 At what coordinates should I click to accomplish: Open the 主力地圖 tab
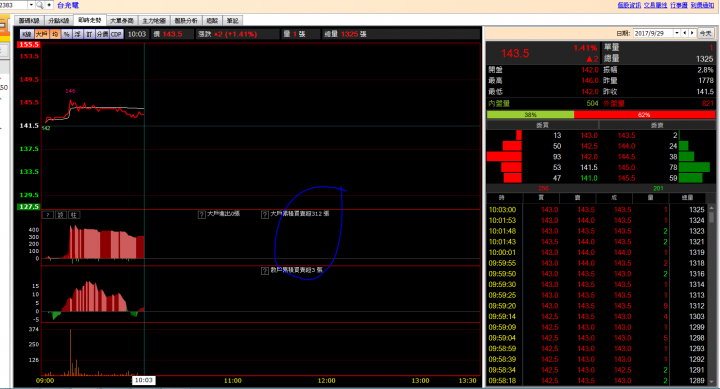click(154, 21)
